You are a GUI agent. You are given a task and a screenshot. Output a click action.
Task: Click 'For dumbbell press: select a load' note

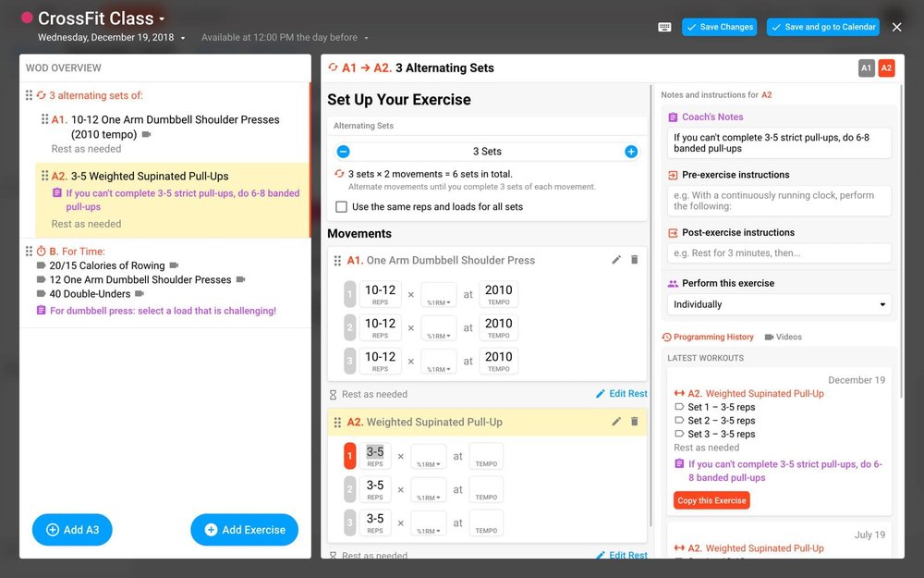pyautogui.click(x=163, y=311)
